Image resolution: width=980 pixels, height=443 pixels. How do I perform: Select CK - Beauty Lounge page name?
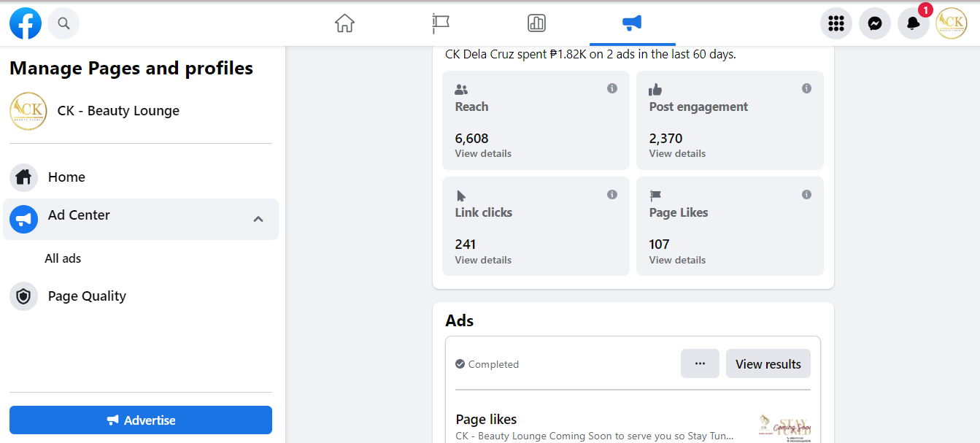click(118, 111)
